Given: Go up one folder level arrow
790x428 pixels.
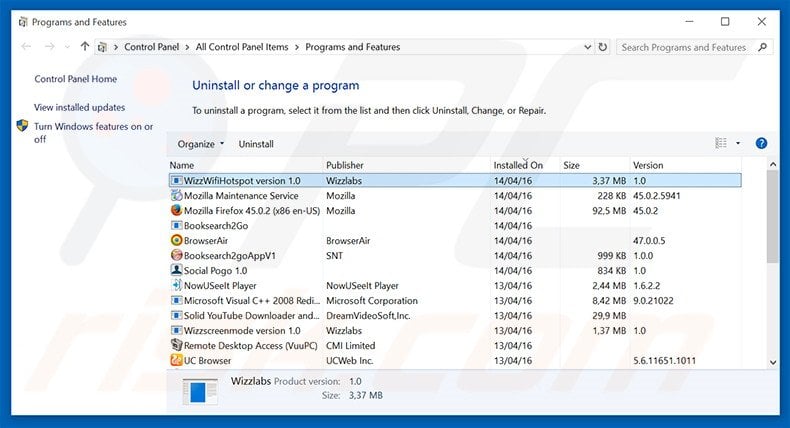Looking at the screenshot, I should (85, 46).
